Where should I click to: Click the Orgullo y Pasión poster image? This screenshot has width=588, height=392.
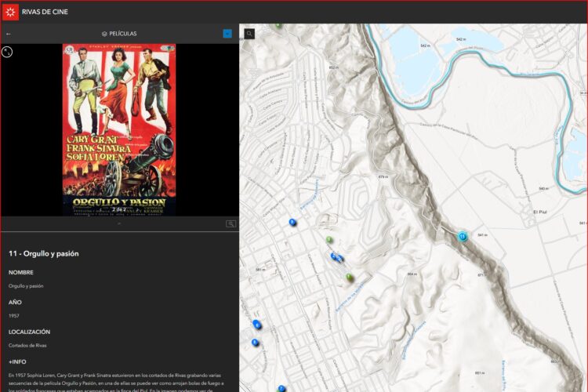(119, 130)
